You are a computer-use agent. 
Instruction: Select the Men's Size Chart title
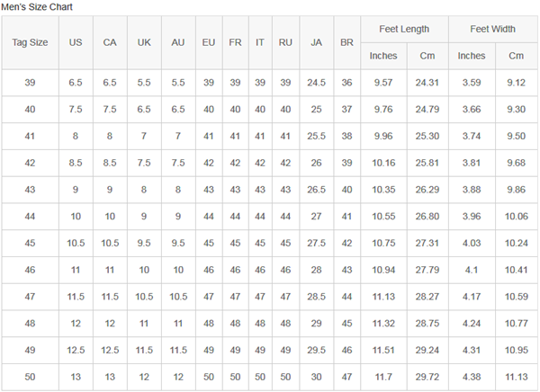[x=37, y=7]
